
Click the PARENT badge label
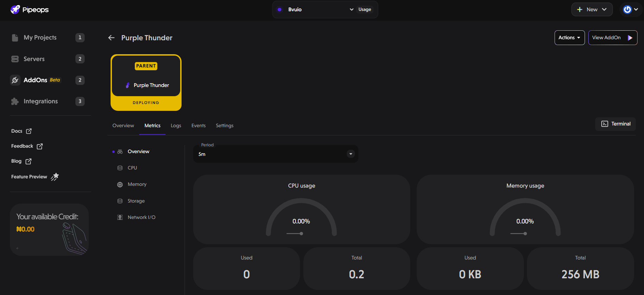tap(146, 66)
